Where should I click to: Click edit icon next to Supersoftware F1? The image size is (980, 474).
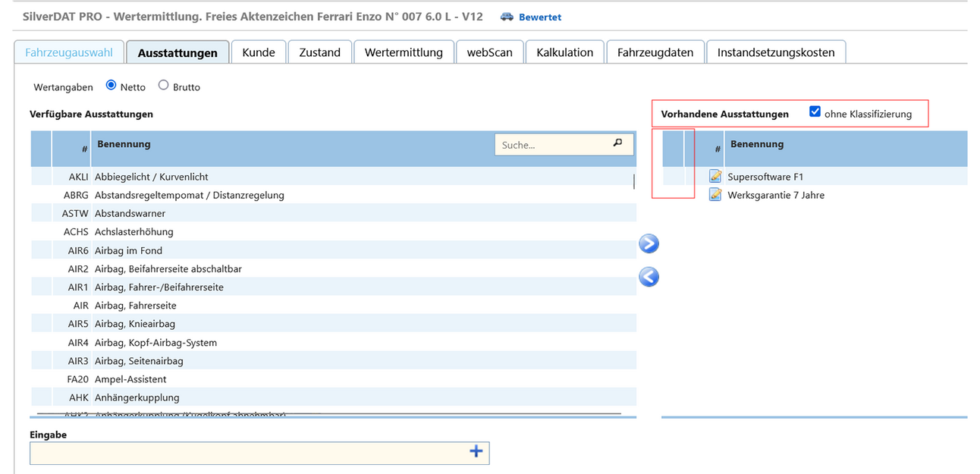click(715, 177)
